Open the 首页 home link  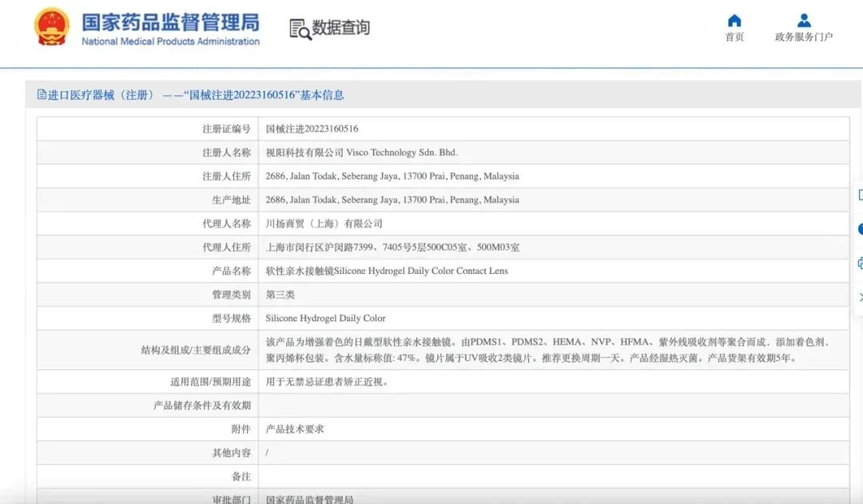734,35
